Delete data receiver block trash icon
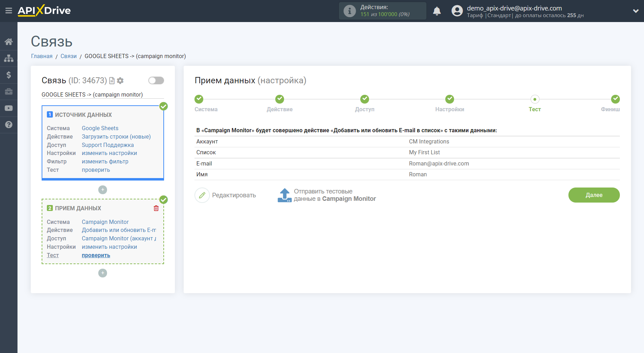This screenshot has height=353, width=644. click(x=156, y=208)
